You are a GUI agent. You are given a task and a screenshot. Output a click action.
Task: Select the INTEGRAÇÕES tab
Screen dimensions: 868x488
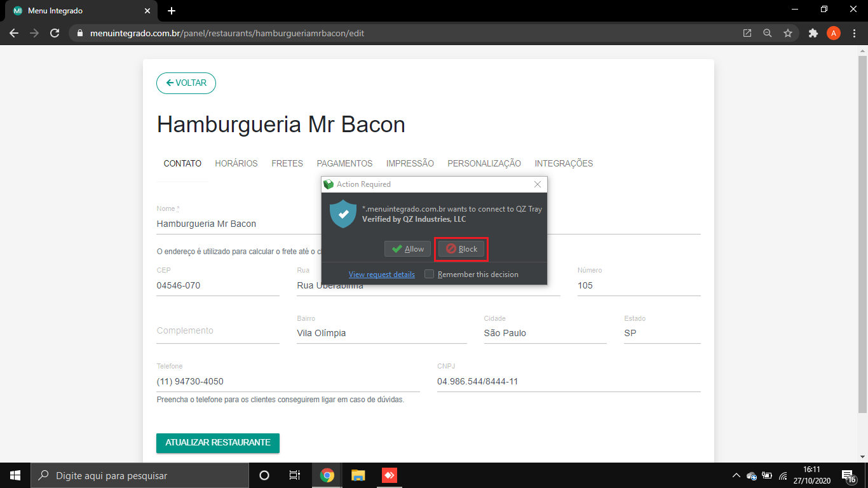tap(564, 163)
